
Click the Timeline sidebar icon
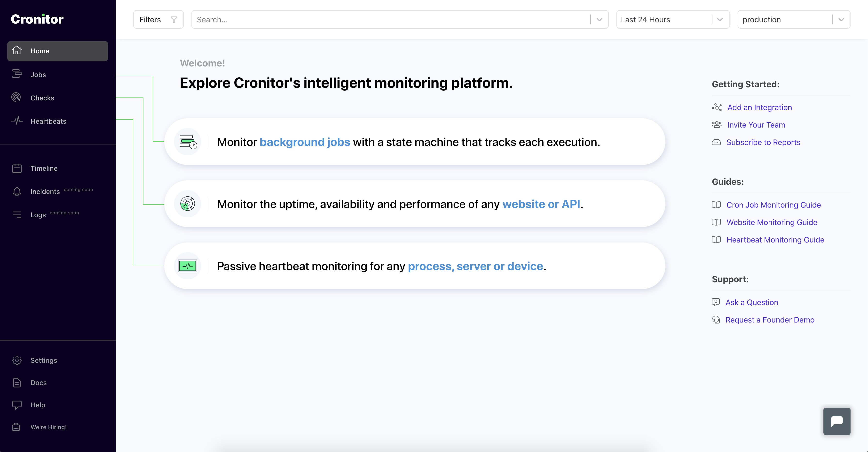[17, 168]
